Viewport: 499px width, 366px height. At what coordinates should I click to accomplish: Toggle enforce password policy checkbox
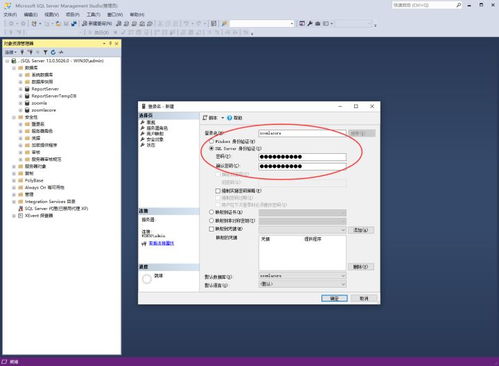point(218,191)
